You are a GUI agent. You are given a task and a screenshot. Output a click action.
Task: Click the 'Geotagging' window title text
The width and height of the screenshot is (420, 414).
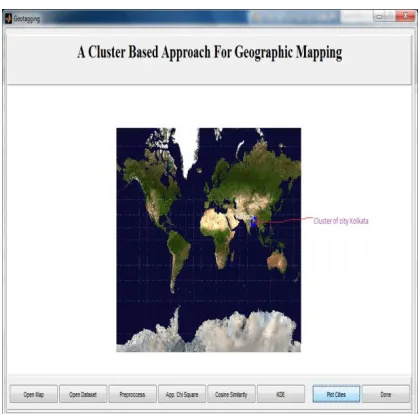tap(27, 19)
